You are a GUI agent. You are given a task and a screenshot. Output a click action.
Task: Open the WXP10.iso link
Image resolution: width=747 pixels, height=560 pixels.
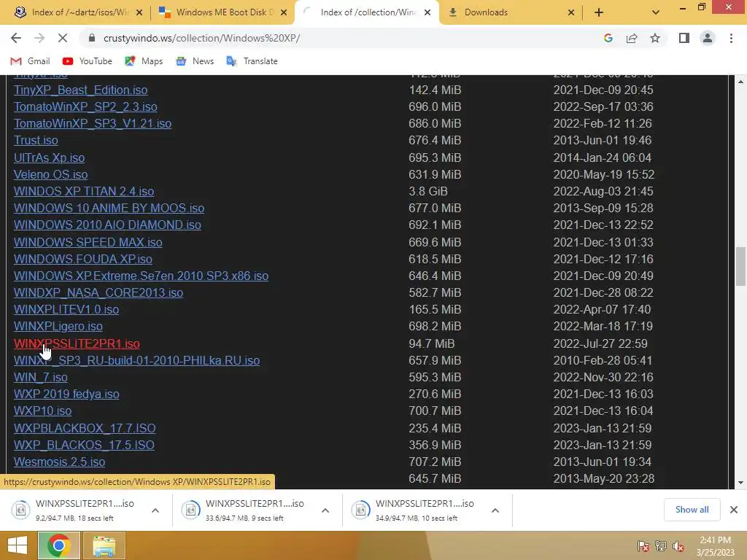[43, 411]
